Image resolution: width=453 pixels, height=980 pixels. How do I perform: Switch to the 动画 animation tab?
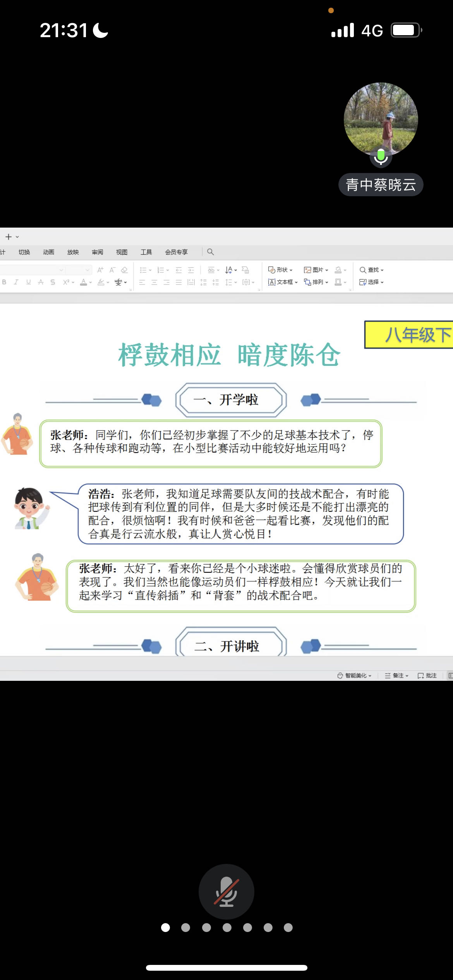[x=48, y=252]
